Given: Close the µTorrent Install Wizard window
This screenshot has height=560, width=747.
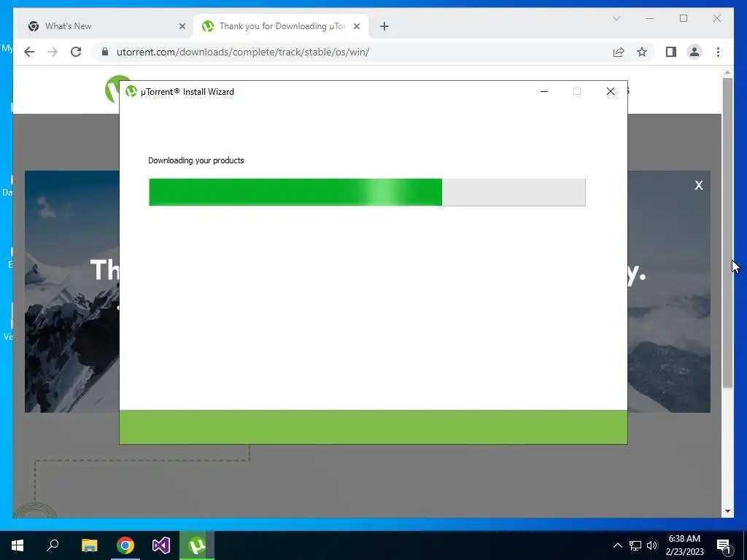Looking at the screenshot, I should (611, 91).
